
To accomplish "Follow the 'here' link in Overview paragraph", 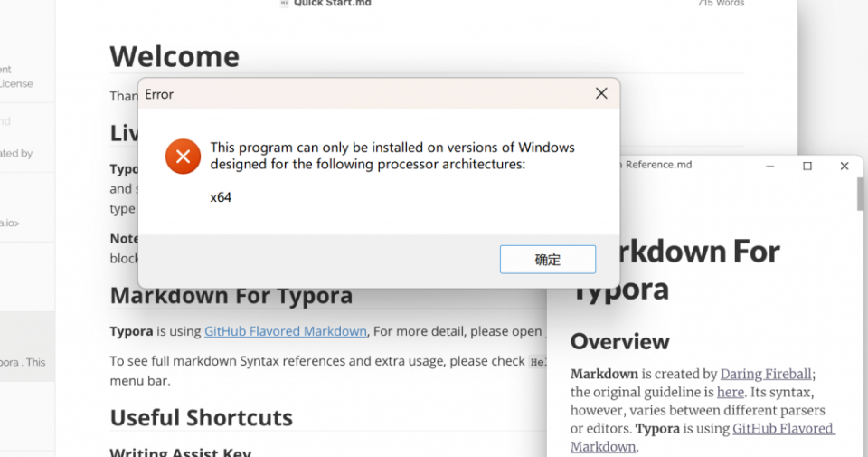I will (x=731, y=392).
